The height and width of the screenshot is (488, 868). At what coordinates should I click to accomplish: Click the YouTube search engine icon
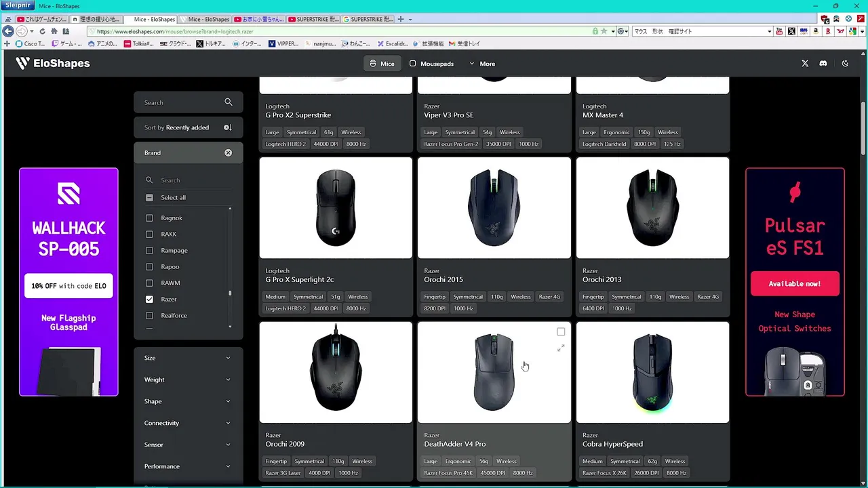tap(779, 31)
